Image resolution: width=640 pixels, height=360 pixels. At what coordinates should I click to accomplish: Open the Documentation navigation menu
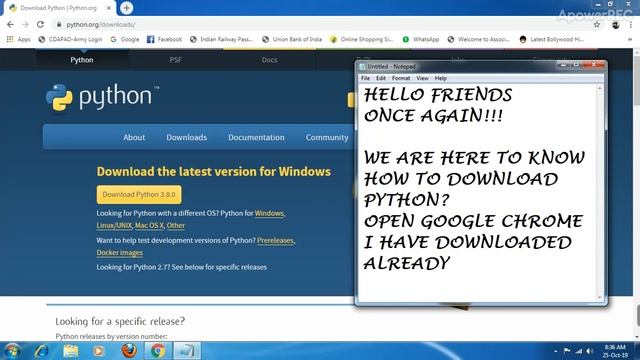[256, 137]
